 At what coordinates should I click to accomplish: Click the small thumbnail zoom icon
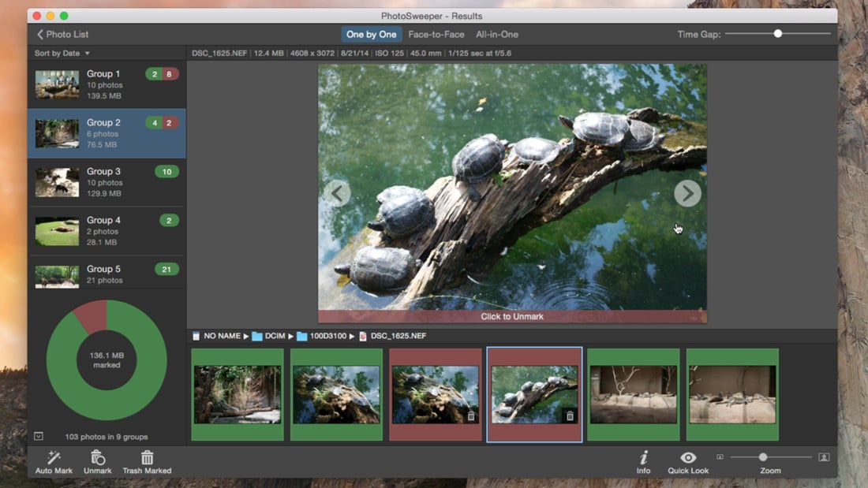coord(720,457)
